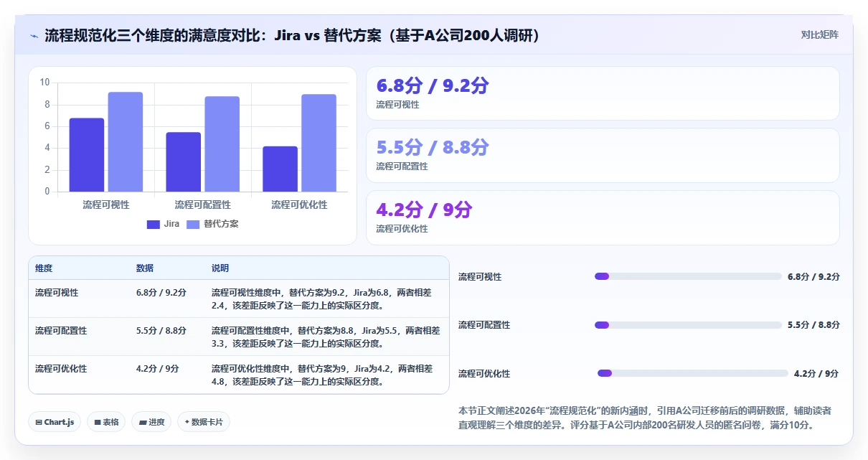Click the 表格 tag chip
This screenshot has height=460, width=868.
coord(107,422)
